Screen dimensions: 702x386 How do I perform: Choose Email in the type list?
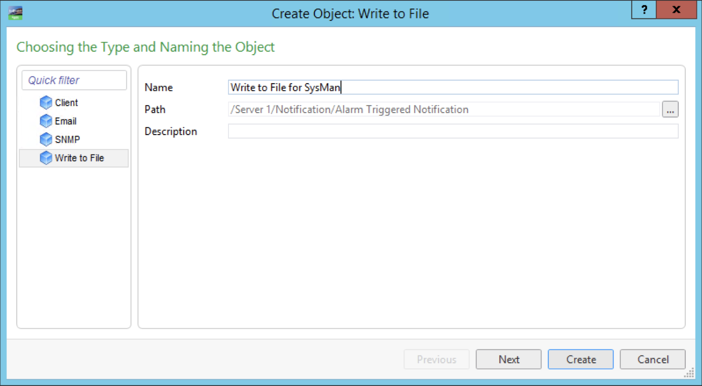[65, 121]
